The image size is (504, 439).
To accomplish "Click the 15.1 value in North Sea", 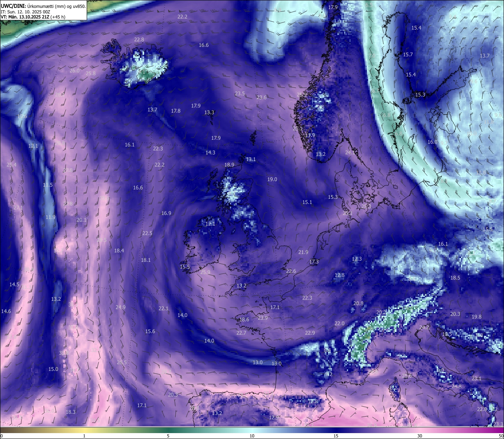I will click(x=307, y=202).
